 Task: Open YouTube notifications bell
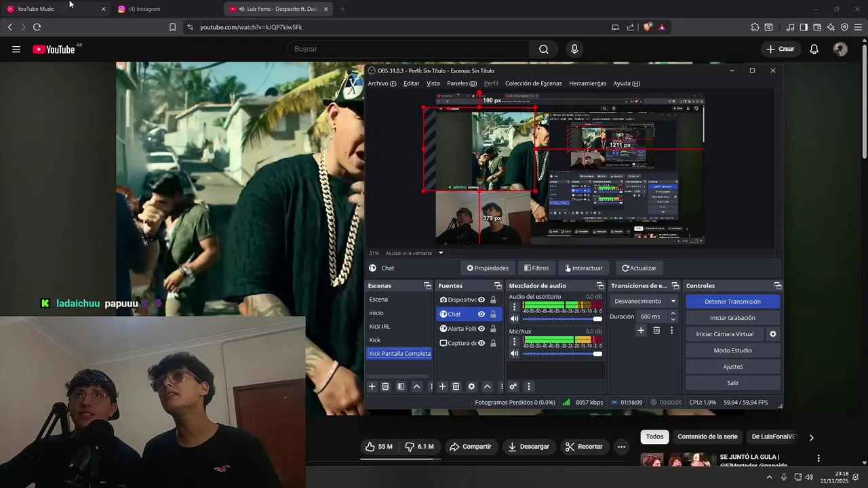tap(814, 49)
